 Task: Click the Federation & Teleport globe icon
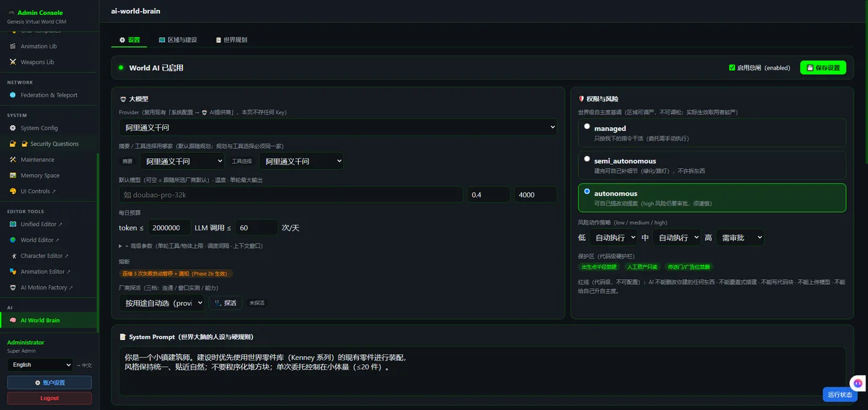(x=14, y=95)
